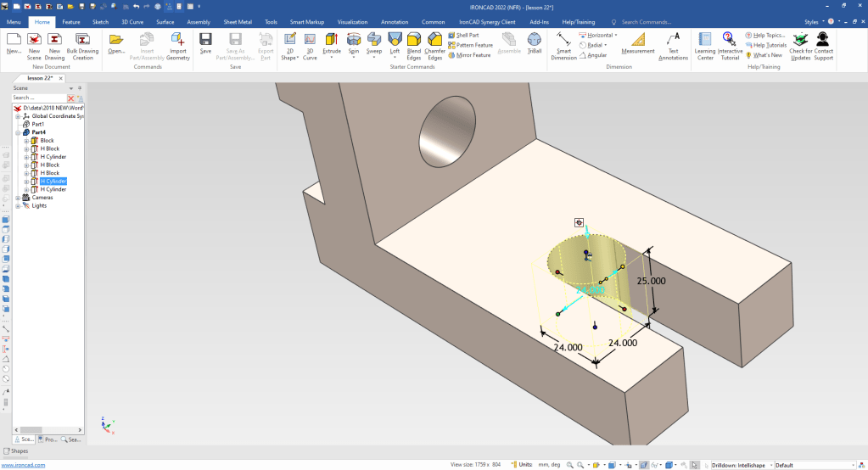Open the Visualization ribbon tab
Screen dimensions: 868x470
tap(353, 21)
